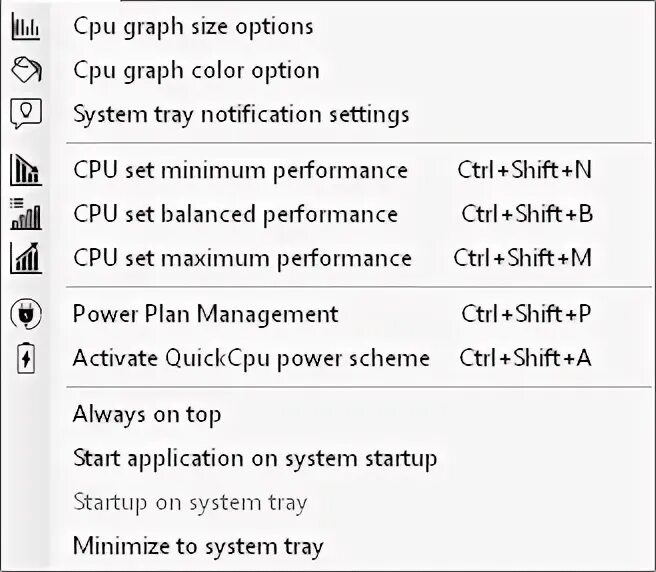The width and height of the screenshot is (656, 572).
Task: Click the declining bars minimum performance icon
Action: pos(26,170)
